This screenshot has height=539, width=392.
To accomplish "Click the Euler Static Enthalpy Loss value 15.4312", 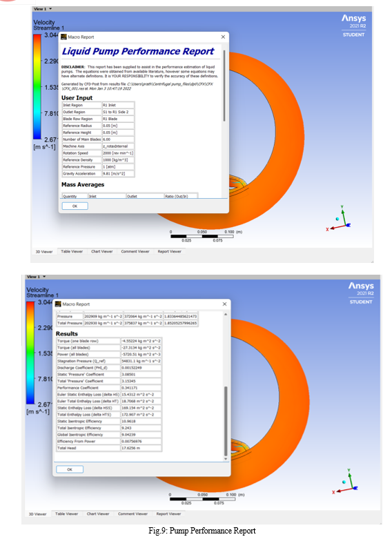I will pos(141,395).
